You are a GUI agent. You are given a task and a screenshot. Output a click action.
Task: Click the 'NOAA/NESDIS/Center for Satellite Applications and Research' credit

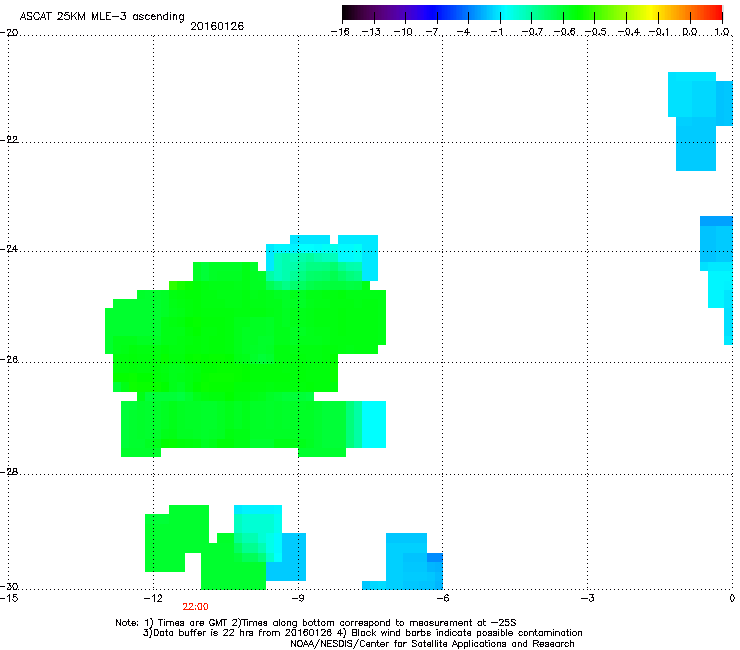coord(432,643)
